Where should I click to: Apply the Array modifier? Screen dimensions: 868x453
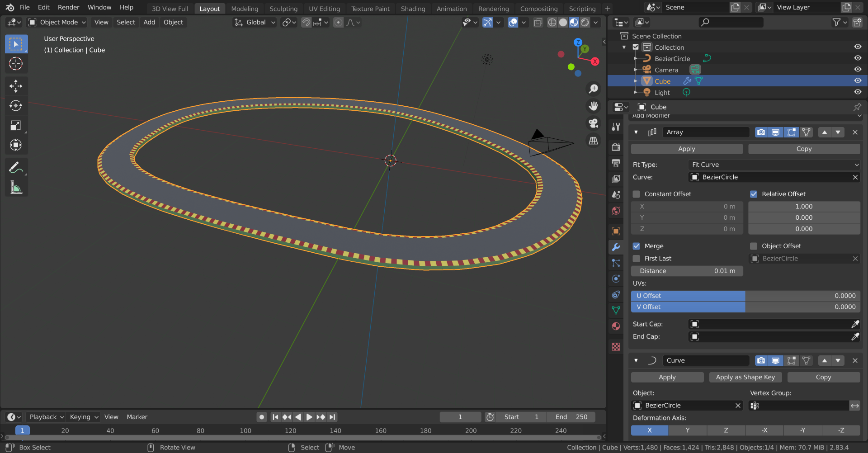click(x=687, y=149)
